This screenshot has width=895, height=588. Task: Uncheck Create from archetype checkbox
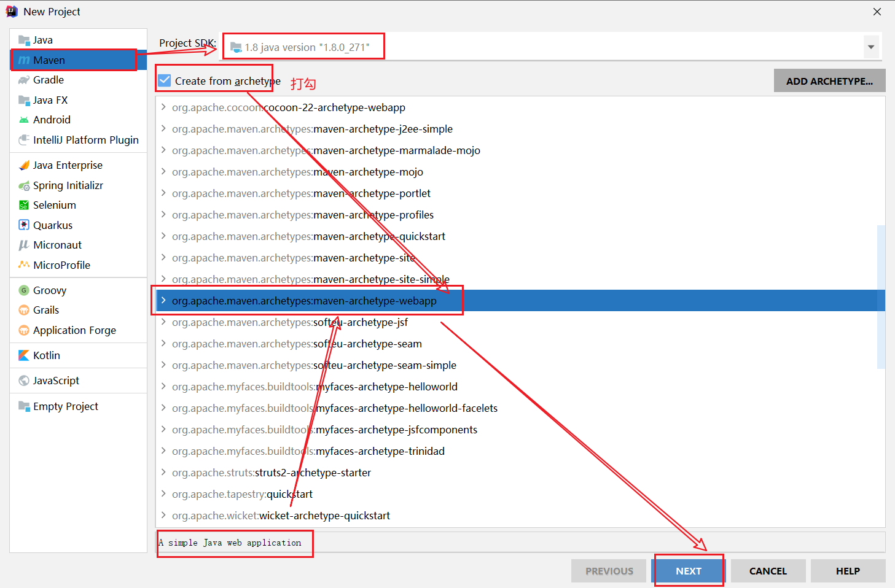point(165,80)
